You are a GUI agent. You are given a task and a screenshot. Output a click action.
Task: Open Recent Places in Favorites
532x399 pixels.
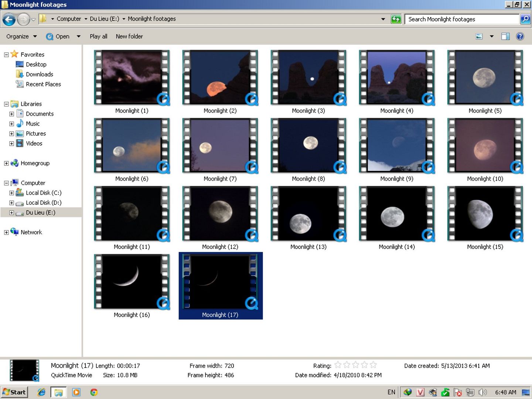coord(43,84)
